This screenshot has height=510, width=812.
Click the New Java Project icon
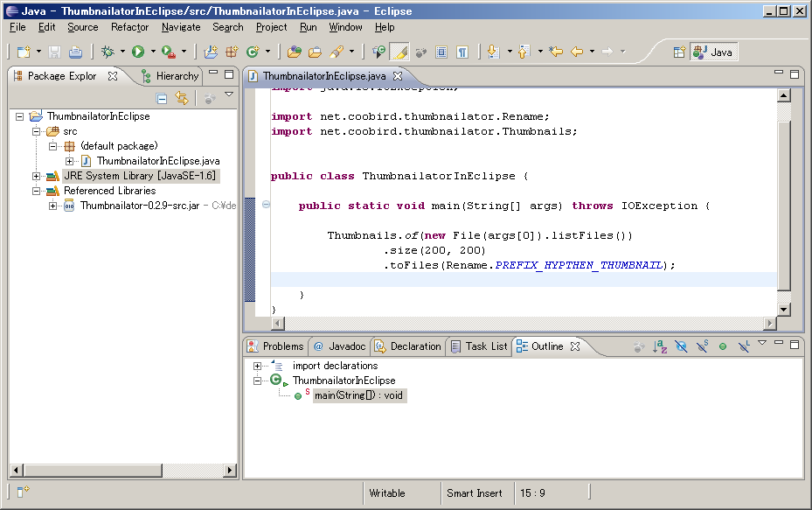pos(211,52)
